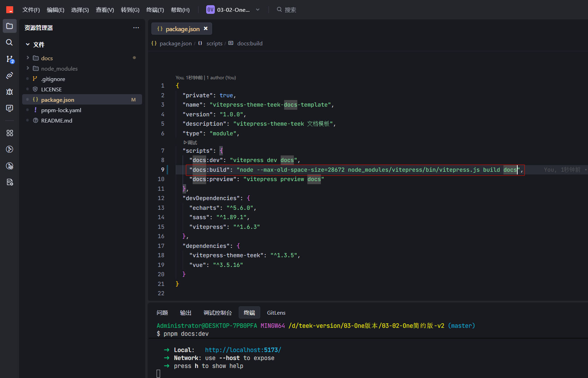Click the .gitignore git file icon
Viewport: 588px width, 378px height.
35,79
